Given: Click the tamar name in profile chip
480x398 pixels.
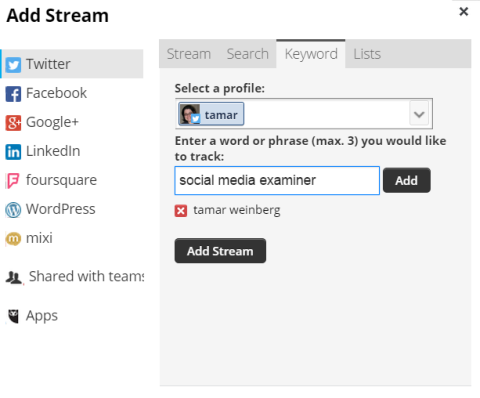Looking at the screenshot, I should point(221,115).
